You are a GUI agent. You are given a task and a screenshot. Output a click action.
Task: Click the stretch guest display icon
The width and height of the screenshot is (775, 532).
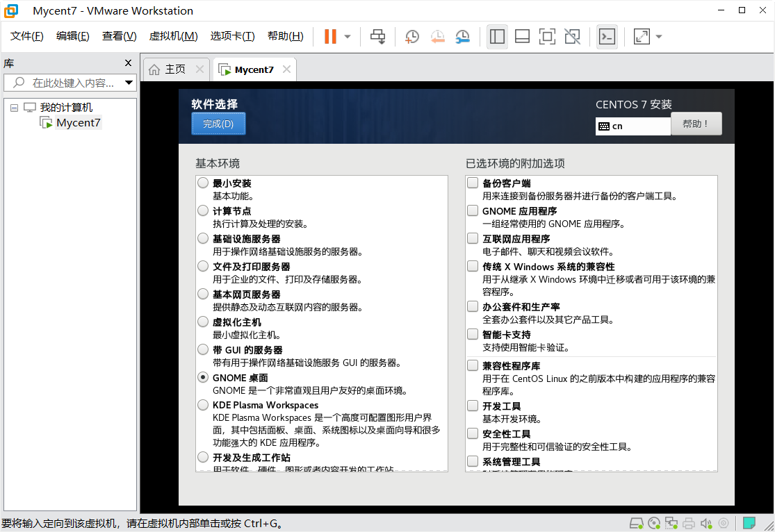pyautogui.click(x=642, y=37)
